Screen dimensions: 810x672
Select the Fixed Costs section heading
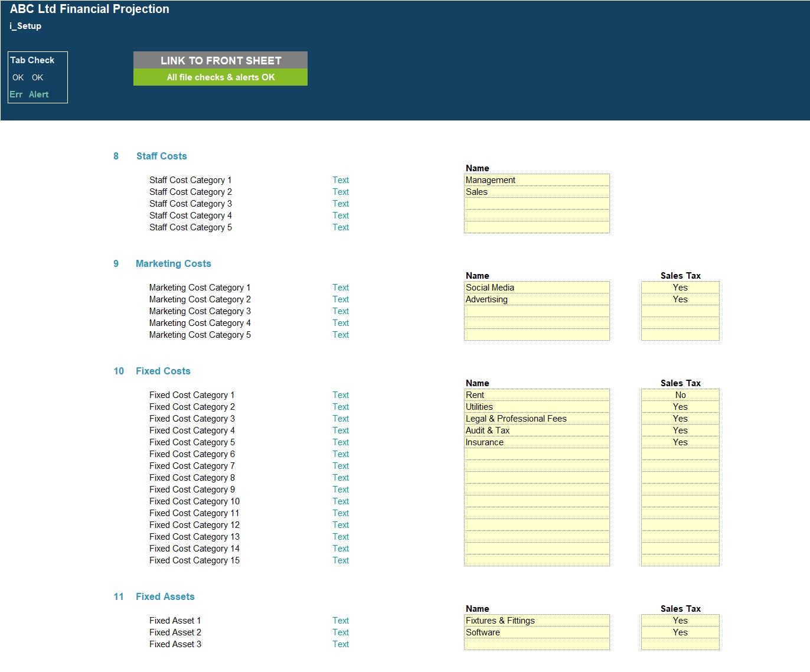click(163, 371)
